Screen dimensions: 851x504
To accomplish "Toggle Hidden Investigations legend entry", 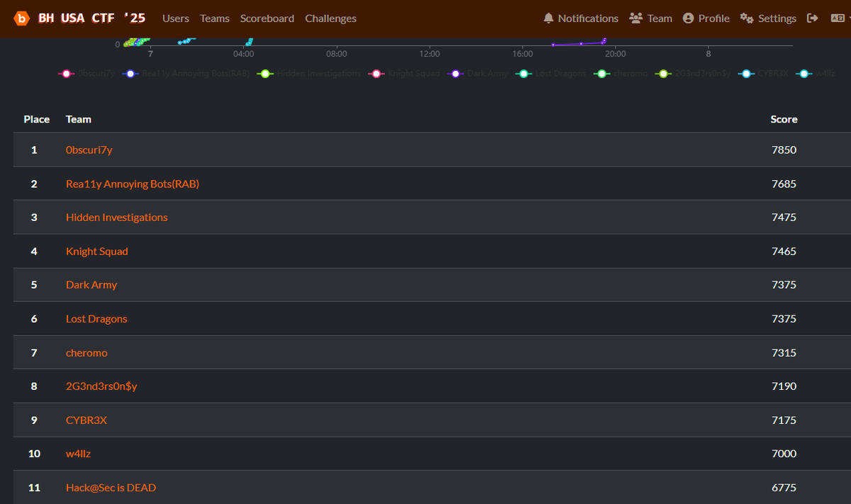I will click(309, 73).
